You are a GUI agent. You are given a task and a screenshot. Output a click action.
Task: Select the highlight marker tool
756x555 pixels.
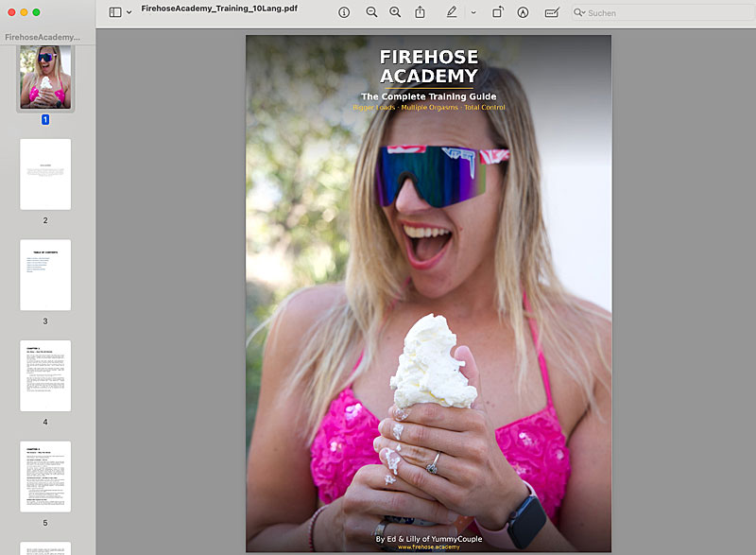point(452,12)
